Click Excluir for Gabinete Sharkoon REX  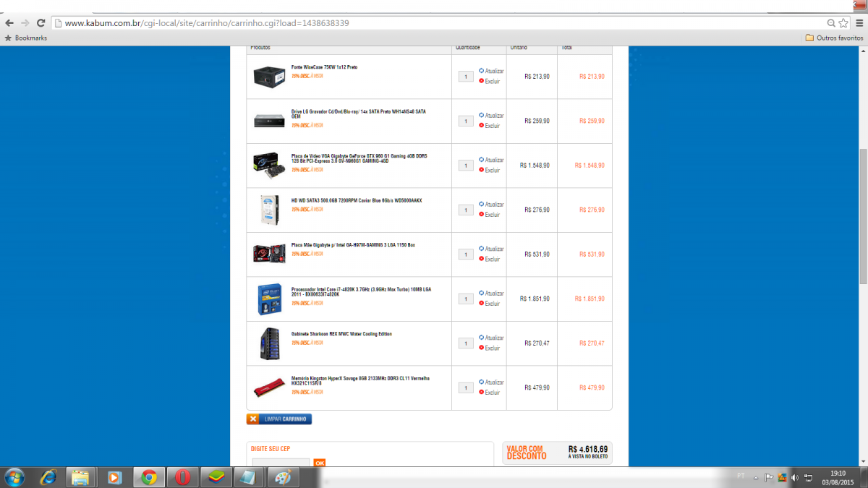(490, 348)
